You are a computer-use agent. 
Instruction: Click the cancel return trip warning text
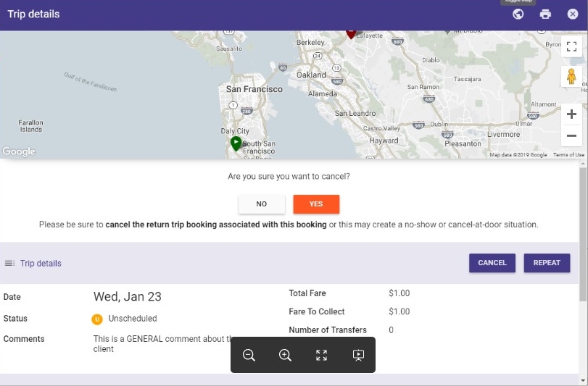(x=289, y=225)
